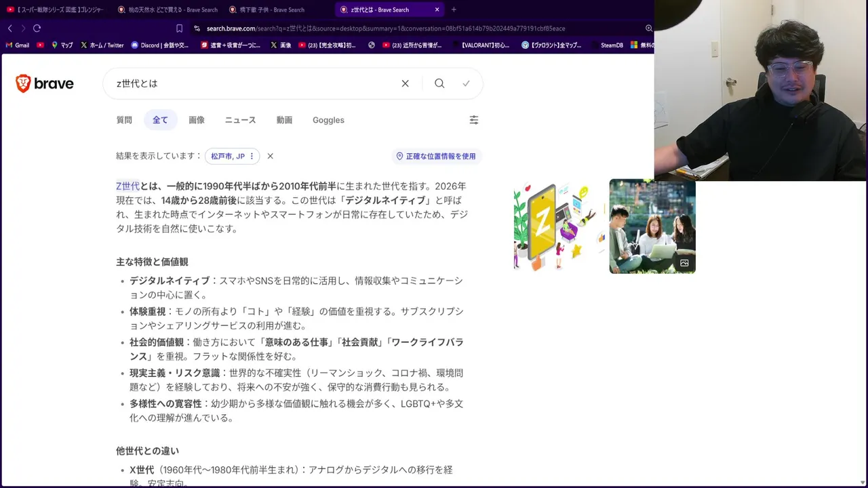Go back with browser back arrow
Image resolution: width=868 pixels, height=488 pixels.
point(9,28)
